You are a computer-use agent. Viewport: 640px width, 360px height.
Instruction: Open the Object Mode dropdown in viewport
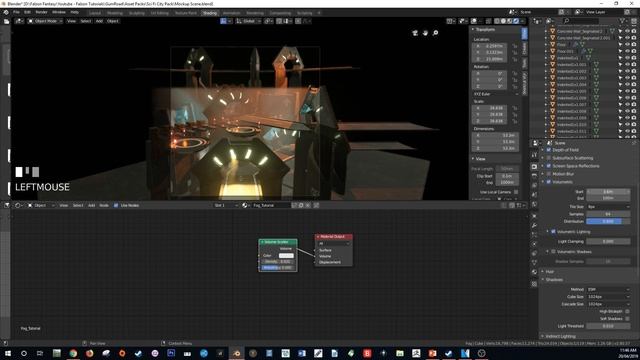click(x=45, y=21)
